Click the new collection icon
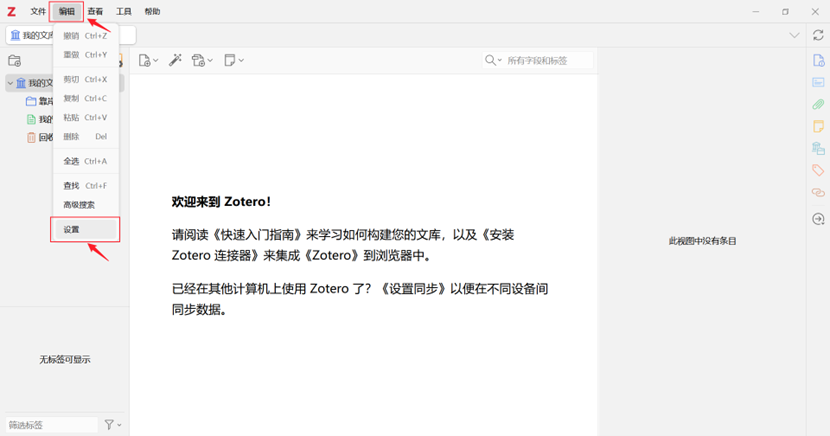 click(15, 60)
